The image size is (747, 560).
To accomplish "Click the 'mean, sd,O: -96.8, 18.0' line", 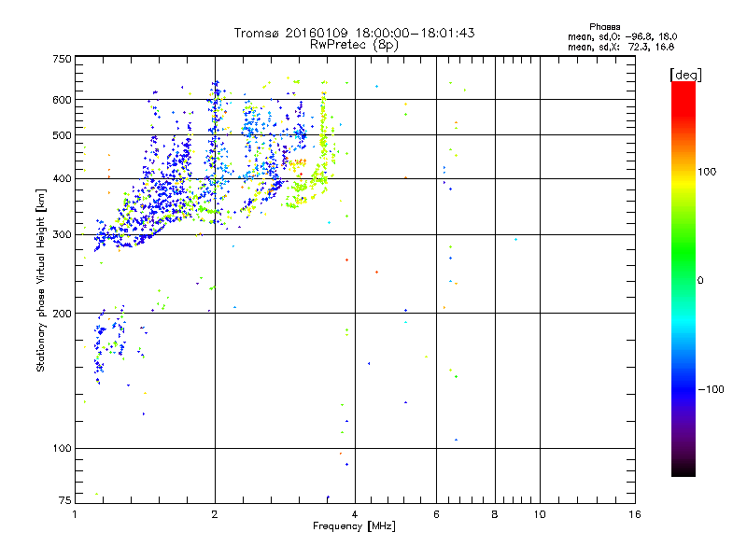I will pyautogui.click(x=622, y=36).
